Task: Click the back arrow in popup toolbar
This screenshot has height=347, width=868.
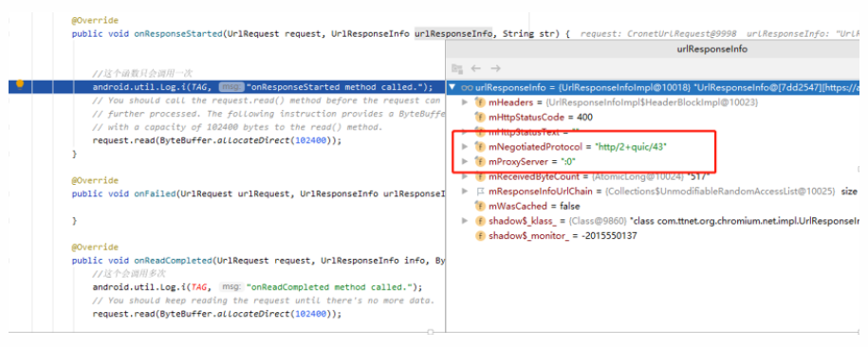Action: coord(475,68)
